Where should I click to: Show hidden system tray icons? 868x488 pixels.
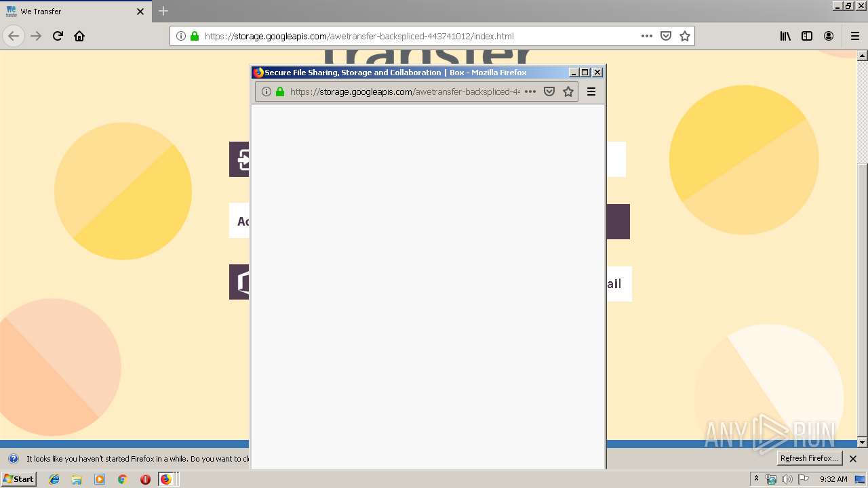click(756, 479)
